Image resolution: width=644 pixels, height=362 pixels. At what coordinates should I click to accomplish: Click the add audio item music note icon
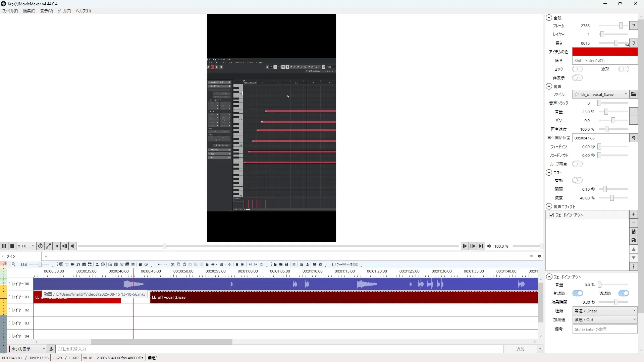pyautogui.click(x=78, y=264)
